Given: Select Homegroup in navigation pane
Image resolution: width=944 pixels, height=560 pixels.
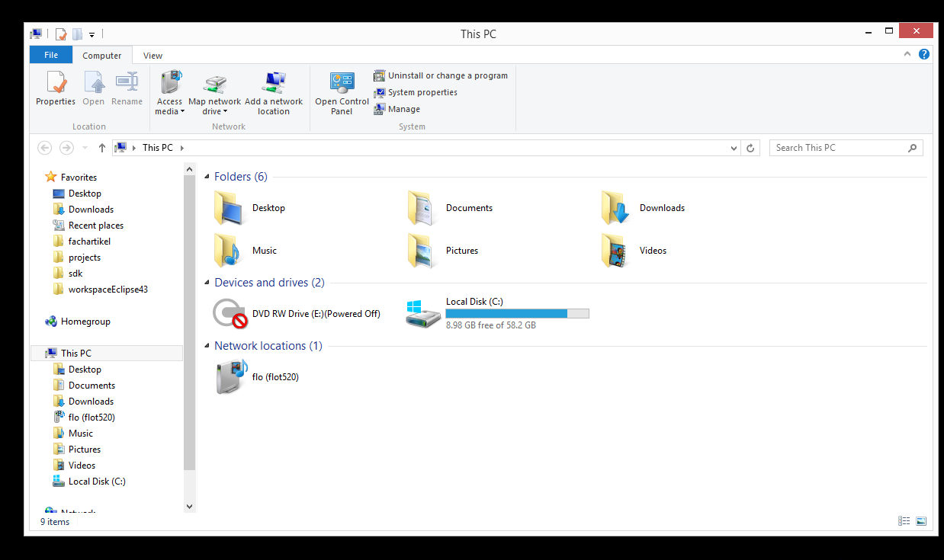Looking at the screenshot, I should tap(78, 322).
